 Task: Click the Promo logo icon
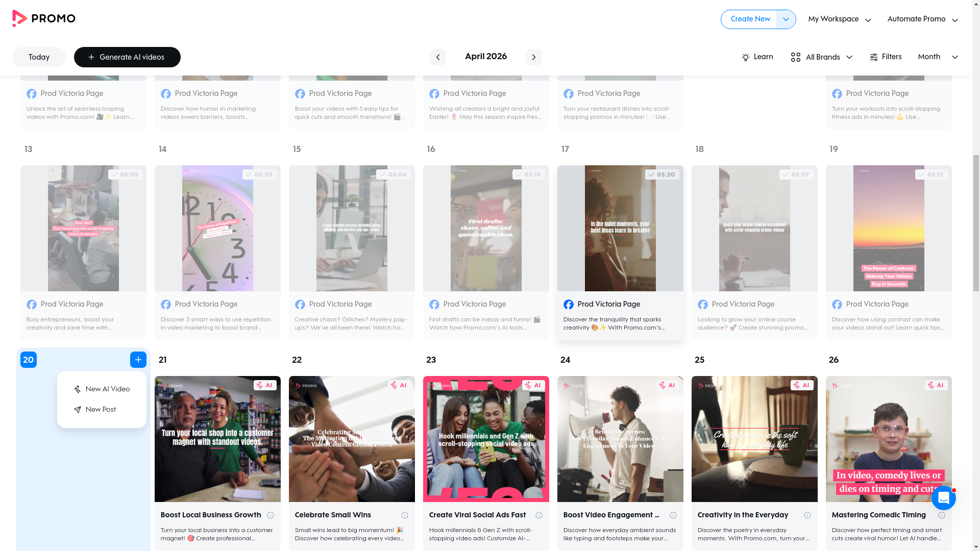click(x=19, y=18)
